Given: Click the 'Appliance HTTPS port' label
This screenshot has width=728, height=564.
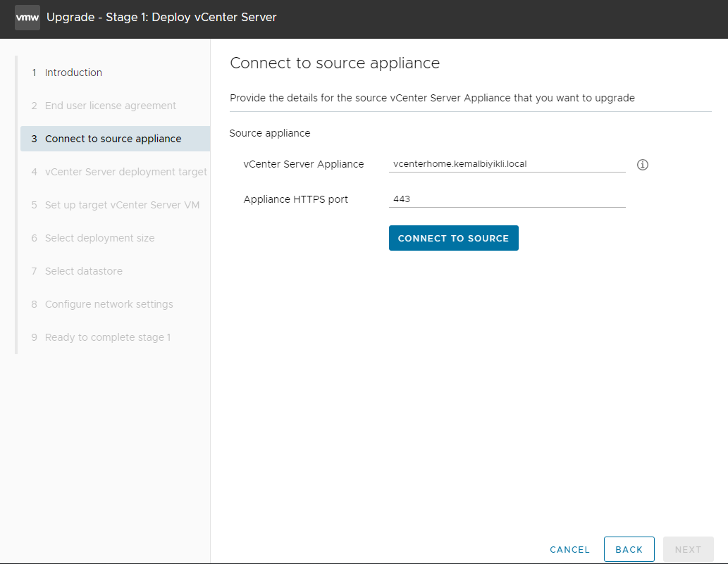Looking at the screenshot, I should pyautogui.click(x=296, y=199).
